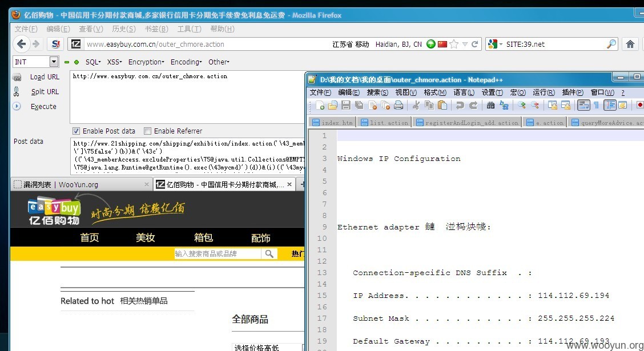Open the SQL dropdown menu in HackBar

(93, 62)
